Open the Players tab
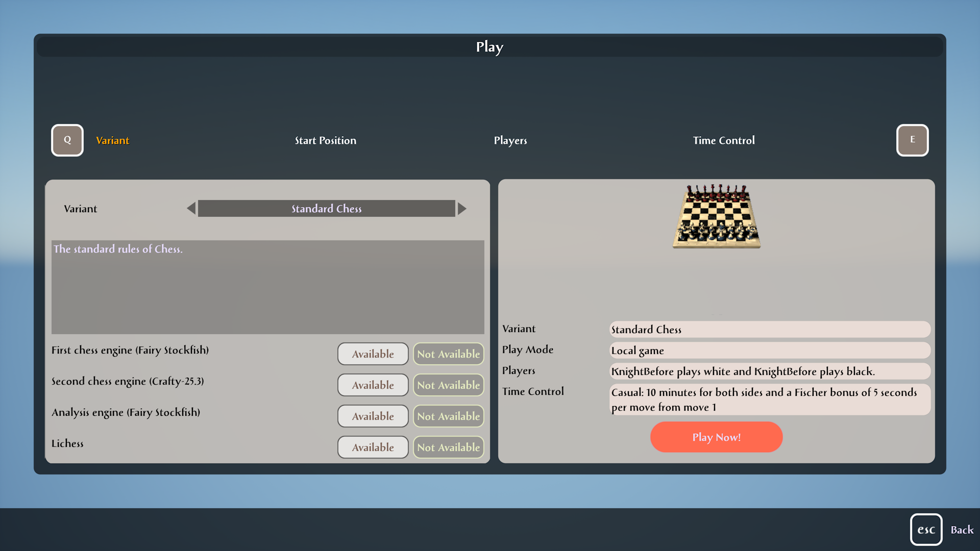 (x=510, y=140)
